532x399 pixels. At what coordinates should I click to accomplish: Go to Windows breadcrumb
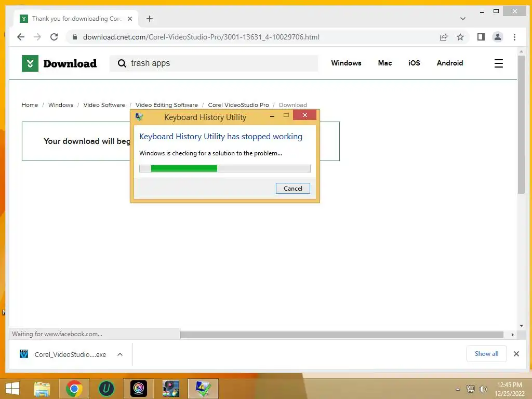[x=60, y=105]
